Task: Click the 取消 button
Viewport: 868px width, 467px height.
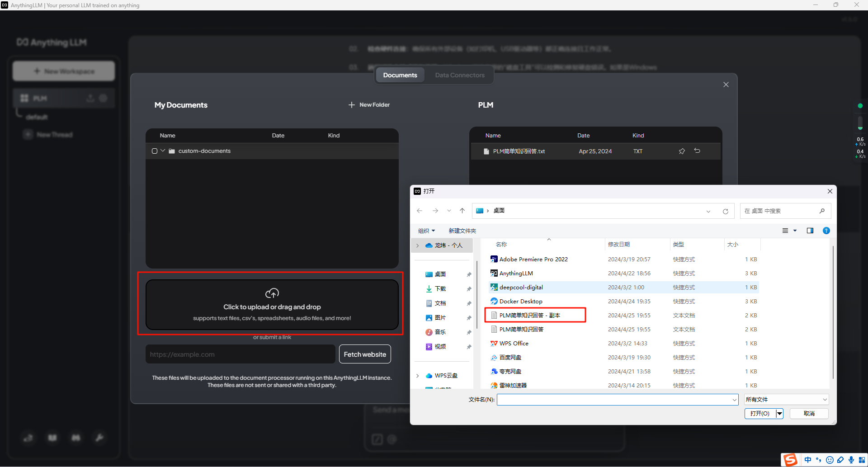Action: [x=809, y=414]
